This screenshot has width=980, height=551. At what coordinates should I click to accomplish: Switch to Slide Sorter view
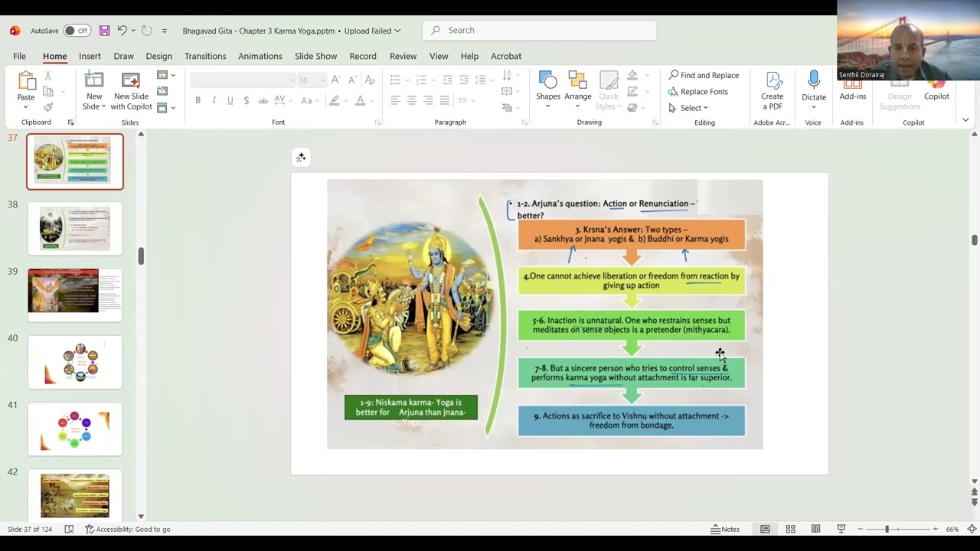tap(790, 529)
